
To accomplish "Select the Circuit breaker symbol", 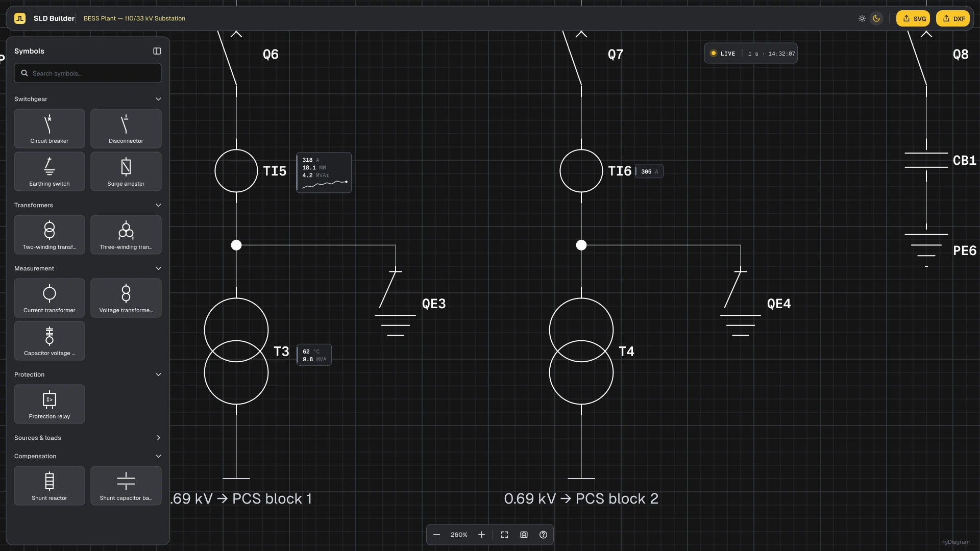I will tap(50, 129).
